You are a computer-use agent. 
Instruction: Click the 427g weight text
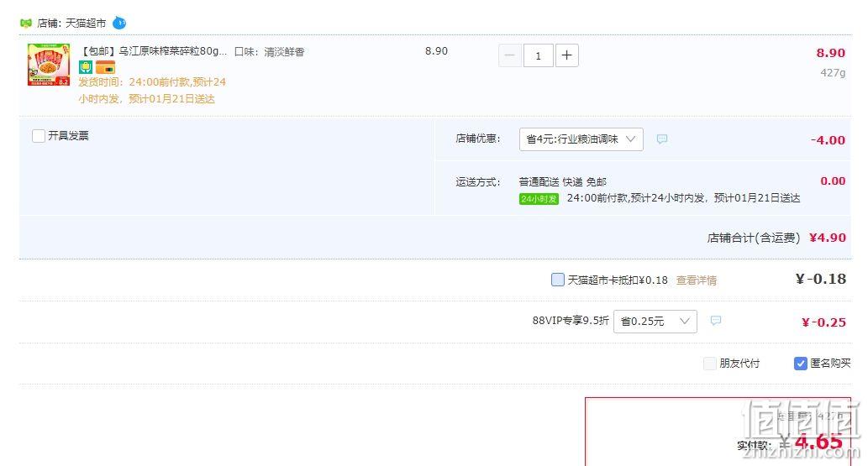click(x=833, y=72)
